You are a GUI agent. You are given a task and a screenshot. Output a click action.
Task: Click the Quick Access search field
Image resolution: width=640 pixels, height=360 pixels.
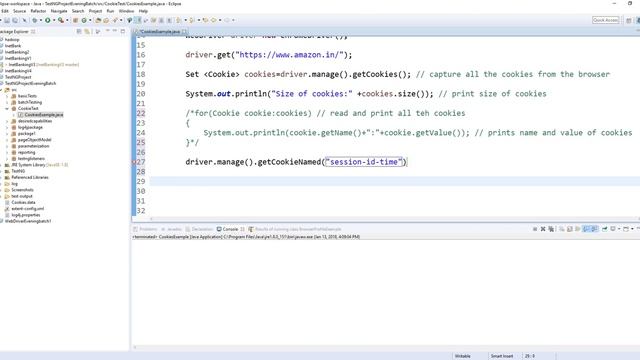coord(606,20)
